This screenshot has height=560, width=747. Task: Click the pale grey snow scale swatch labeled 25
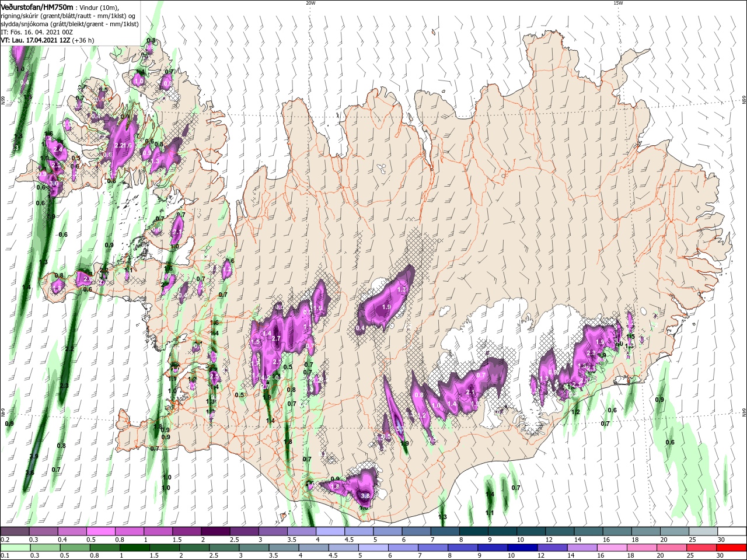click(x=703, y=531)
